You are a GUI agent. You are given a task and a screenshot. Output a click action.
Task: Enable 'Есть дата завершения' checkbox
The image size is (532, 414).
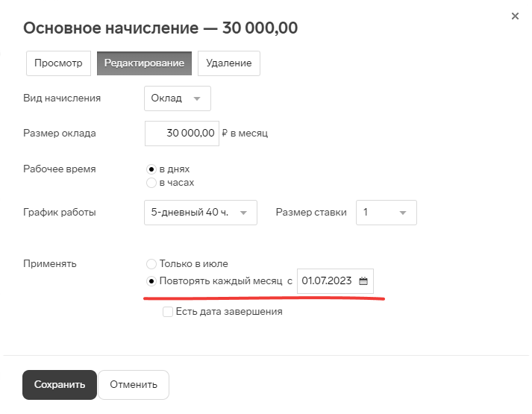coord(168,312)
